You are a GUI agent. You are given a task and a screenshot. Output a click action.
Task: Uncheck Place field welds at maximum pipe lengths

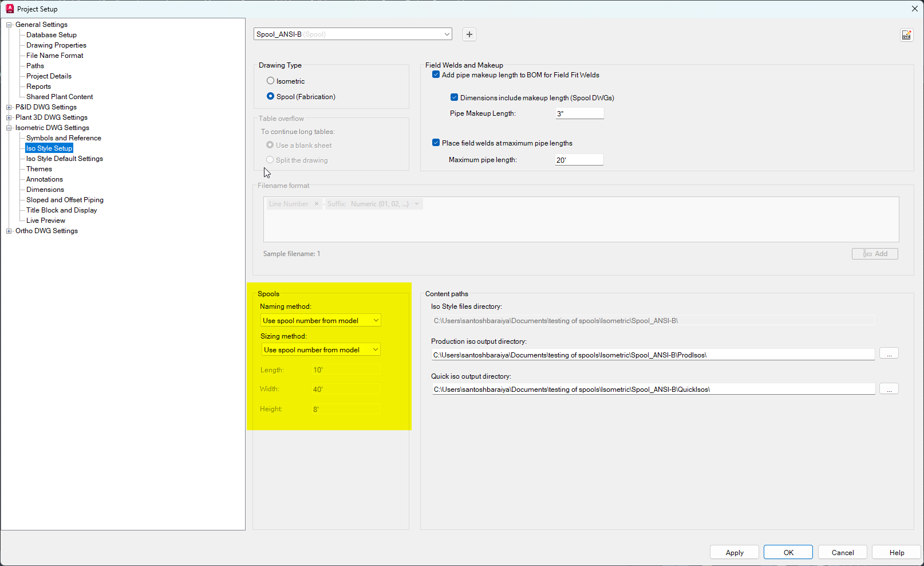click(436, 142)
